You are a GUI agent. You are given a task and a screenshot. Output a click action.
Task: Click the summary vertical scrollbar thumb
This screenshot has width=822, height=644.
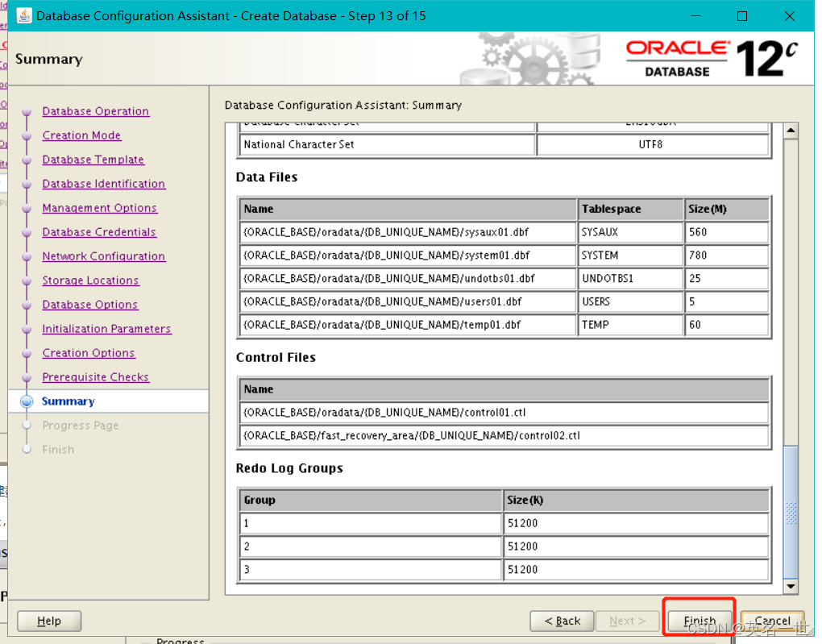point(791,513)
